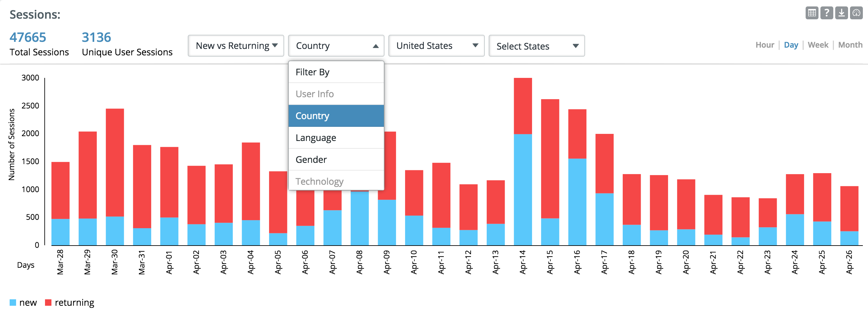This screenshot has height=336, width=868.
Task: Toggle the new series in legend
Action: click(x=23, y=303)
